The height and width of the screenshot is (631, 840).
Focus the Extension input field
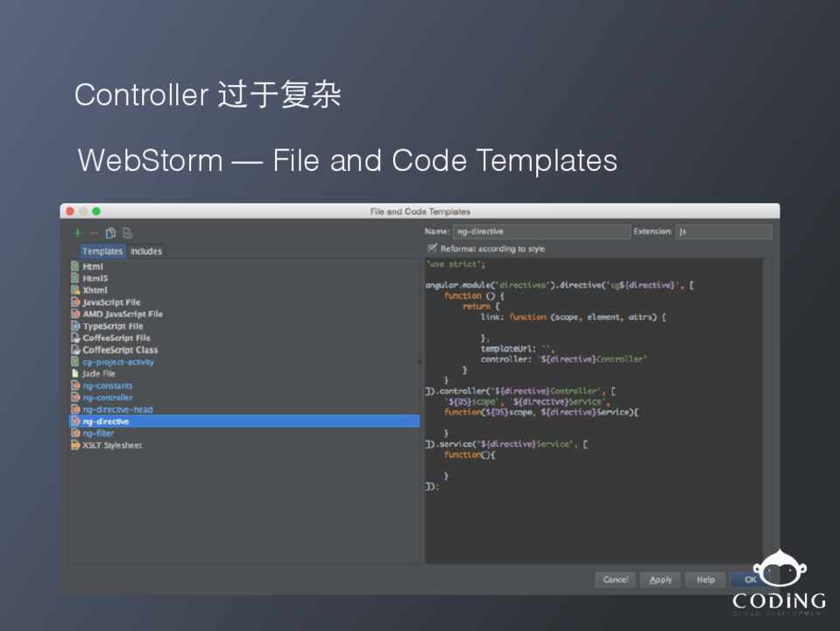(723, 232)
